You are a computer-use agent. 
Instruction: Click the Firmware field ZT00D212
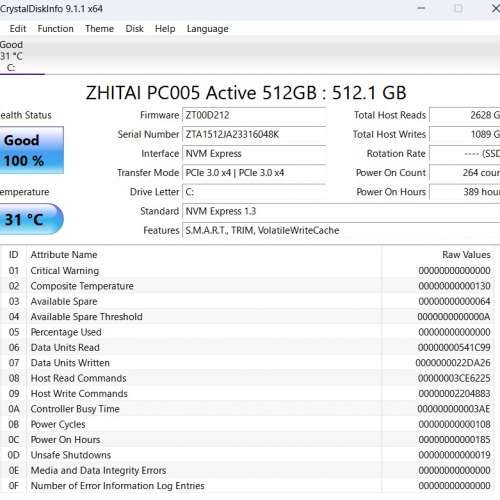click(254, 115)
